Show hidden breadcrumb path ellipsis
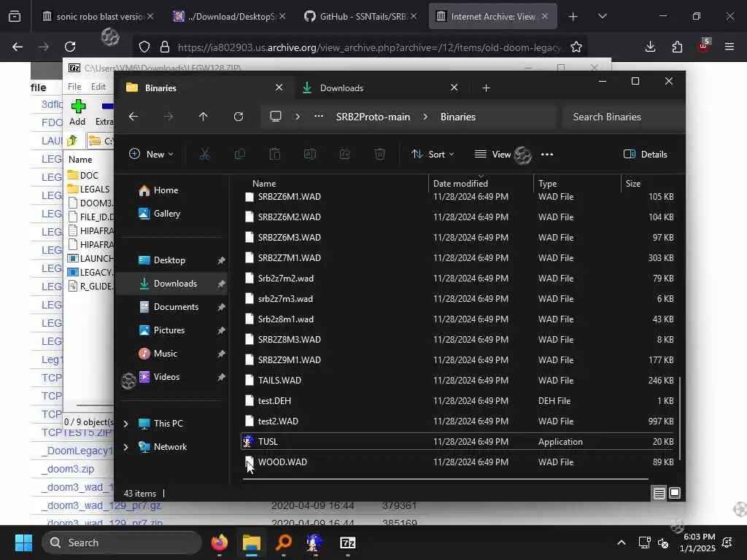The image size is (747, 560). coord(319,117)
